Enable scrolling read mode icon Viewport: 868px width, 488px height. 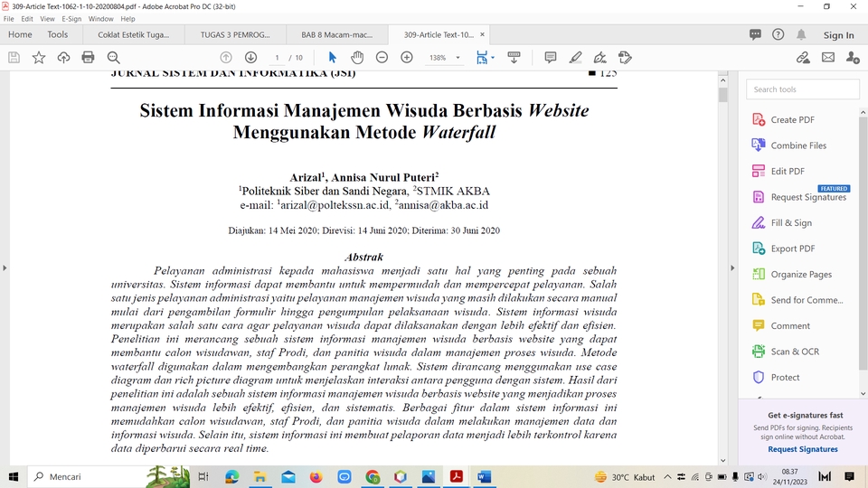(x=514, y=58)
